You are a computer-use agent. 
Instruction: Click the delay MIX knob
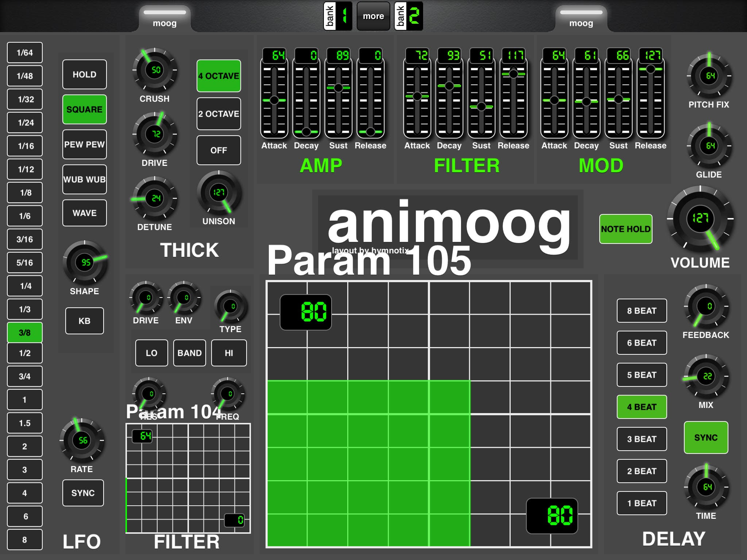[706, 376]
